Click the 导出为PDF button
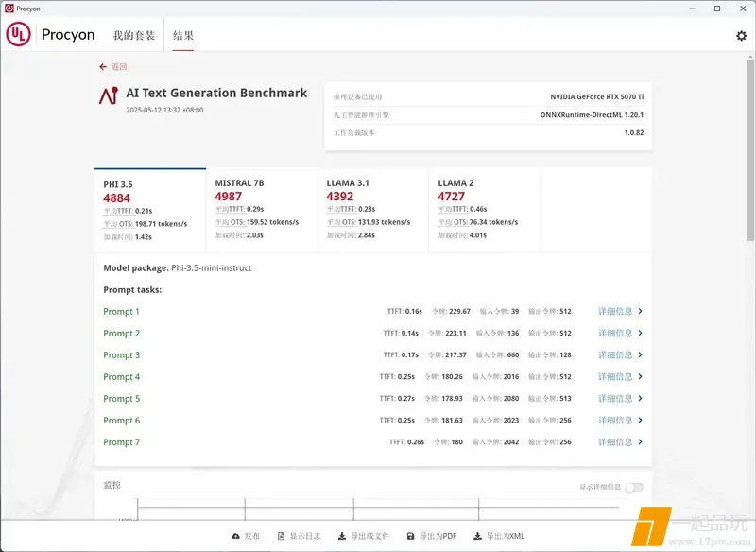 (432, 536)
